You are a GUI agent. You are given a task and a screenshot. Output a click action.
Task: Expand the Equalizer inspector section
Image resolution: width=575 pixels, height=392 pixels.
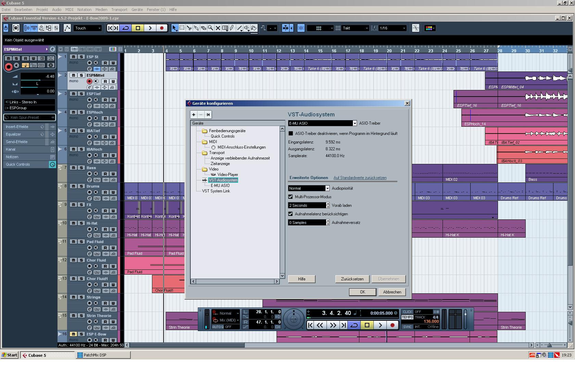coord(29,134)
